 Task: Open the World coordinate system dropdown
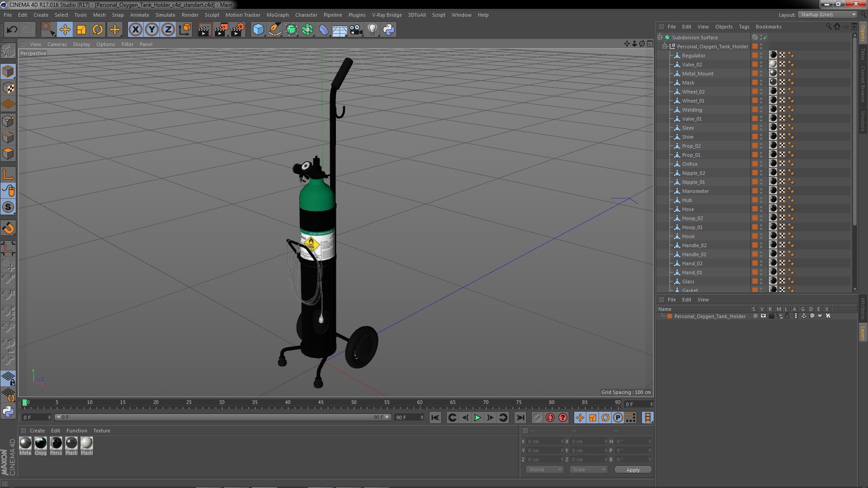[x=545, y=470]
